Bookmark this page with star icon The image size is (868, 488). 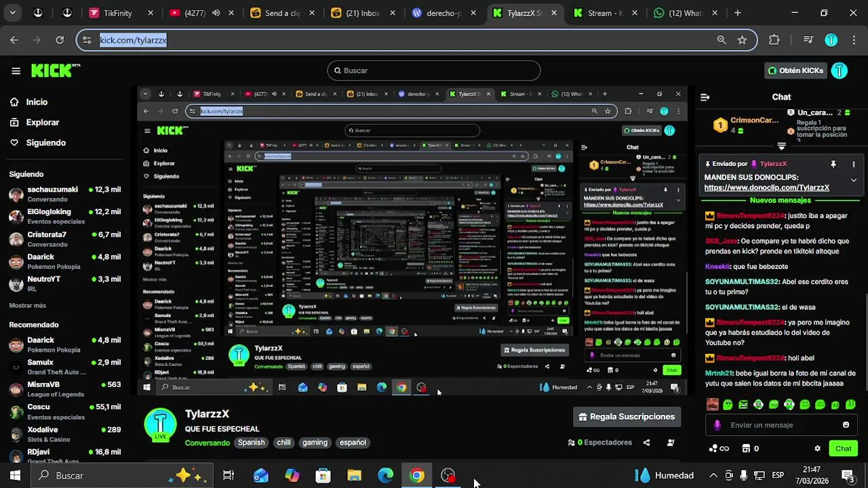tap(742, 40)
